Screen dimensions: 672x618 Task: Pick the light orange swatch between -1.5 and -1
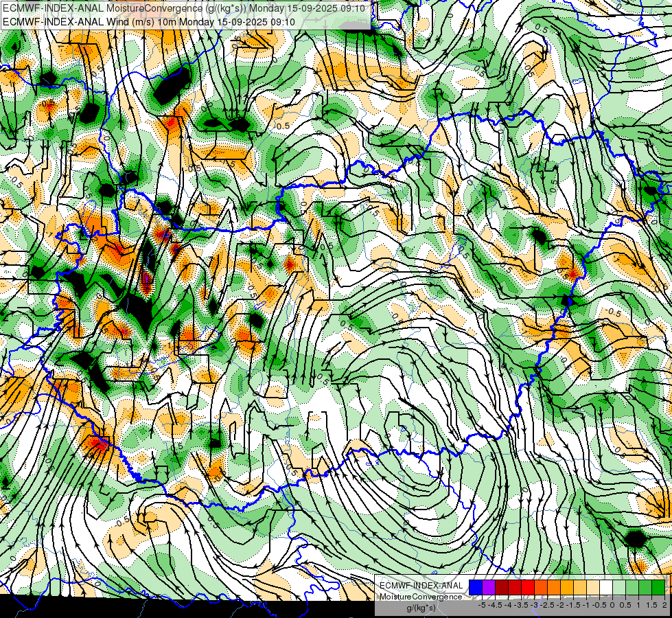coord(580,588)
